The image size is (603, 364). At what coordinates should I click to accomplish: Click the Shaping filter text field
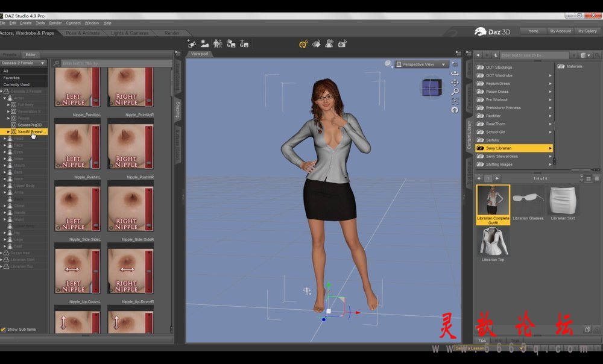coord(116,63)
